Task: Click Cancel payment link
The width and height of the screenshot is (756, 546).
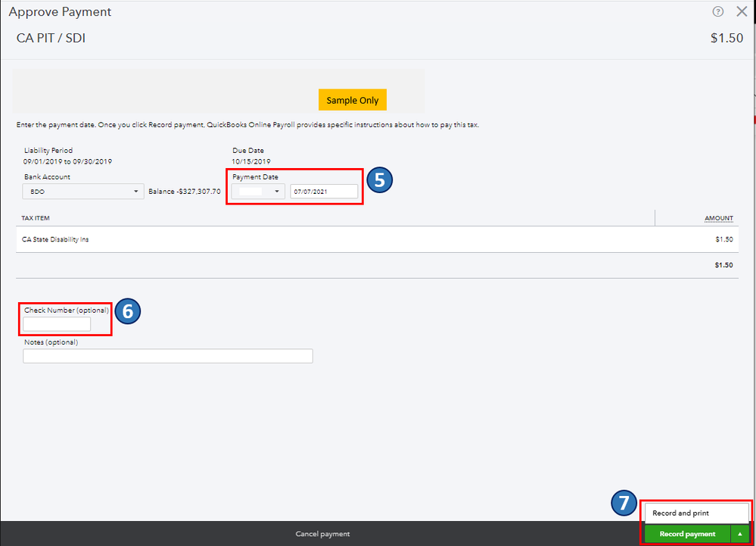Action: 322,534
